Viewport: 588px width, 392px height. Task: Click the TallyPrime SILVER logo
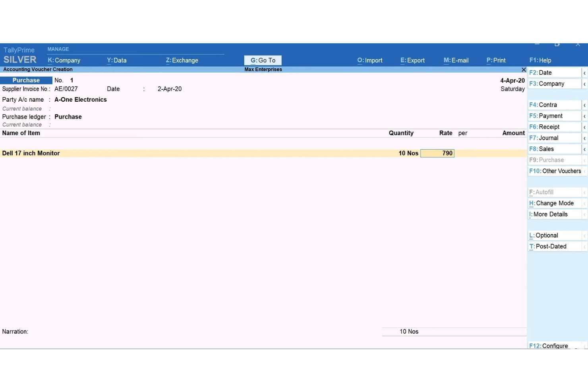tap(20, 55)
